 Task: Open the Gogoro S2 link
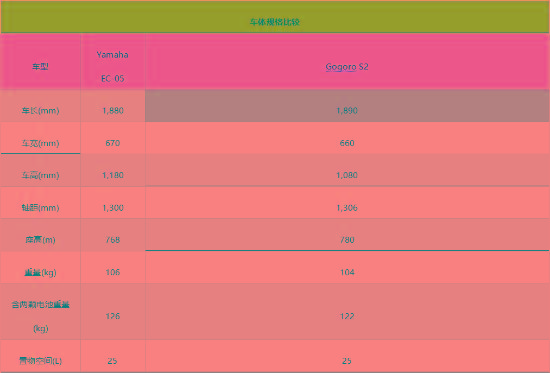click(347, 67)
